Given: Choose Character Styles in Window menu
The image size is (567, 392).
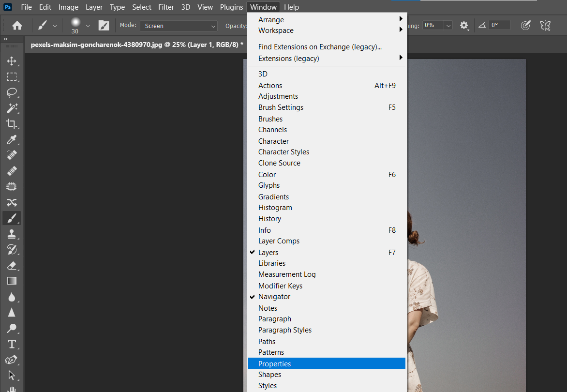Looking at the screenshot, I should [327, 152].
